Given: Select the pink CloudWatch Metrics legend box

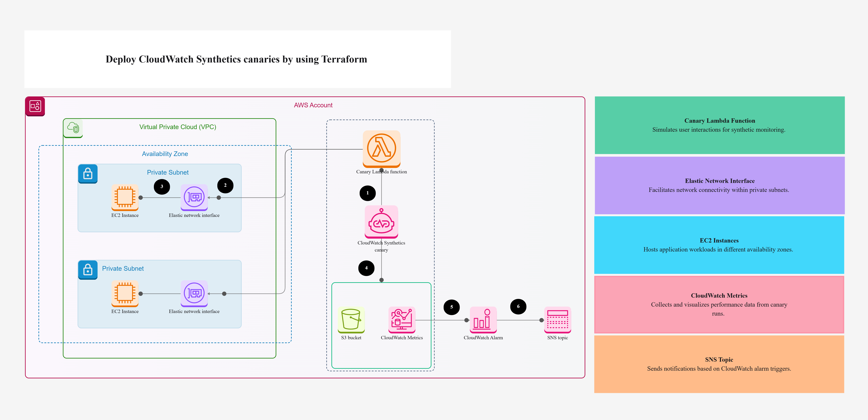Looking at the screenshot, I should pyautogui.click(x=719, y=305).
